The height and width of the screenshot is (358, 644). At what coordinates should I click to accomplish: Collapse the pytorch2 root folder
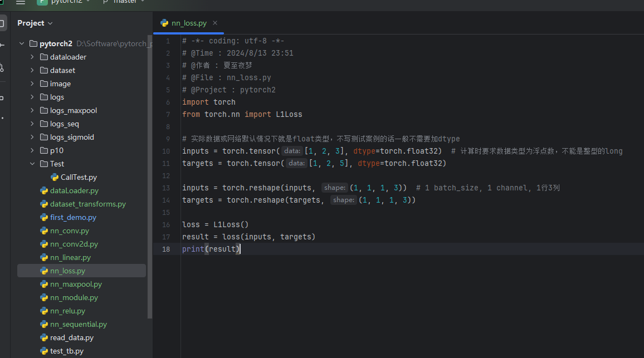[x=22, y=43]
